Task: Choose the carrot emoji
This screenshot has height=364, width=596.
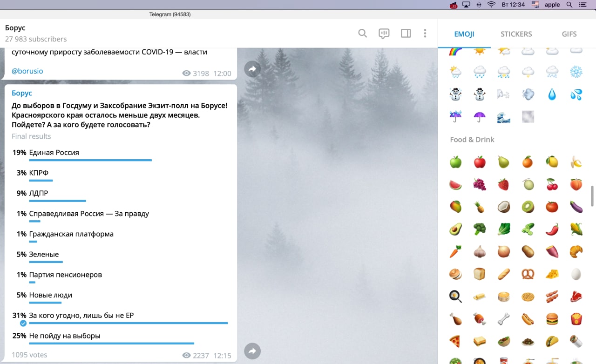Action: tap(455, 251)
